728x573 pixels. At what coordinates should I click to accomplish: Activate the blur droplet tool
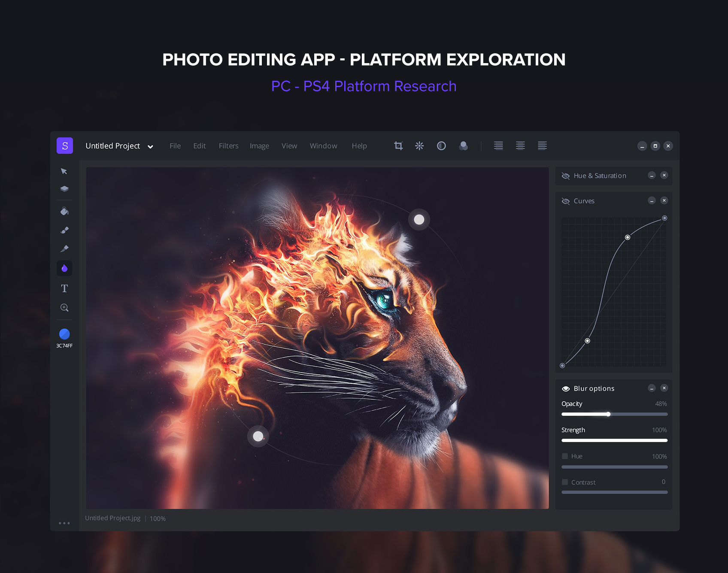[64, 268]
